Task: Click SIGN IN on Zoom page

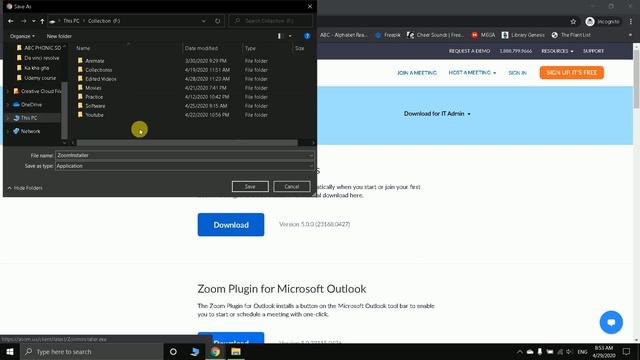Action: [x=517, y=73]
